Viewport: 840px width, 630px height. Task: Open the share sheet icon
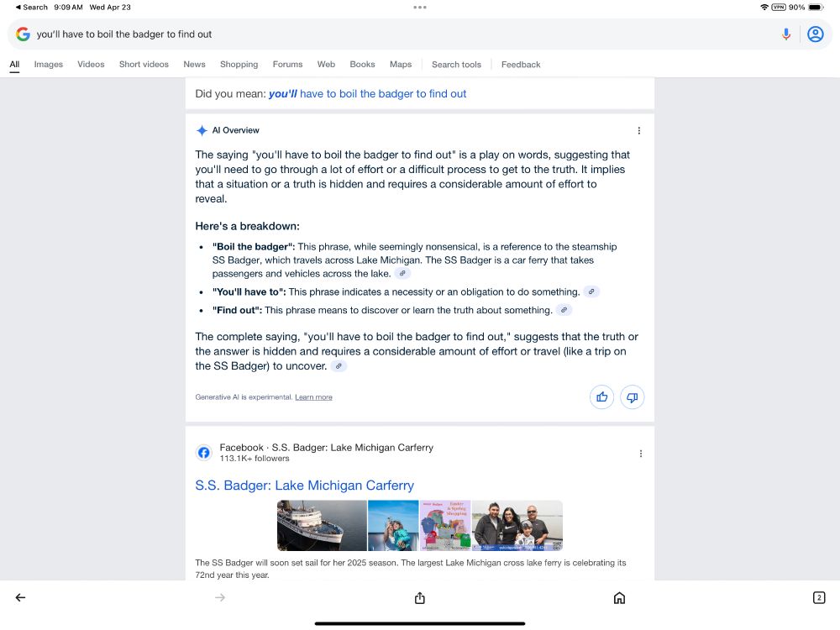pyautogui.click(x=419, y=598)
